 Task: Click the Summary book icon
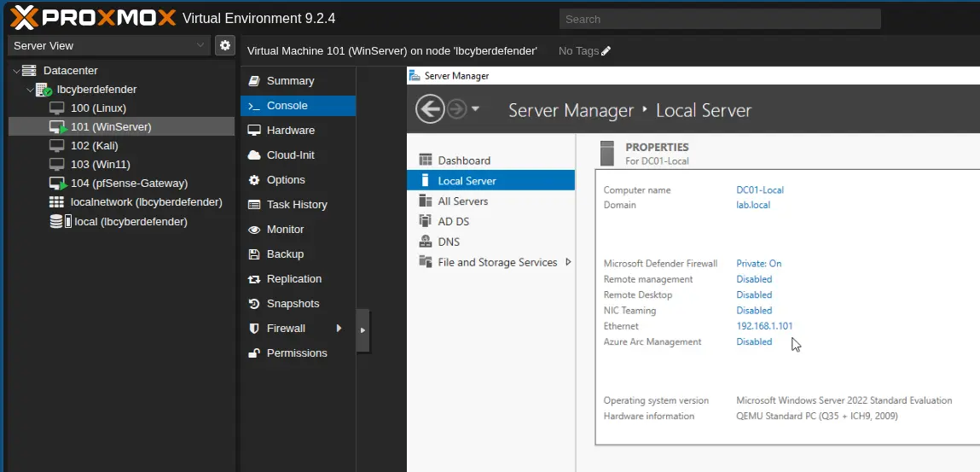pyautogui.click(x=254, y=80)
